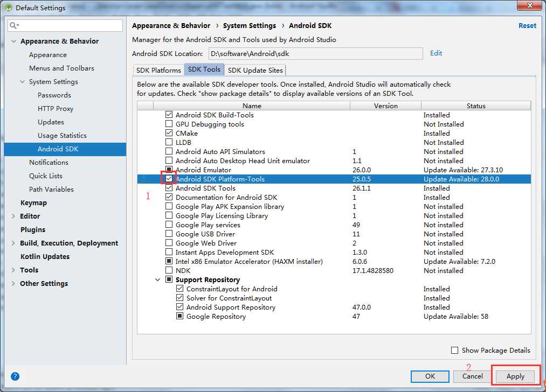
Task: Check Google Play services checkbox
Action: tap(169, 225)
